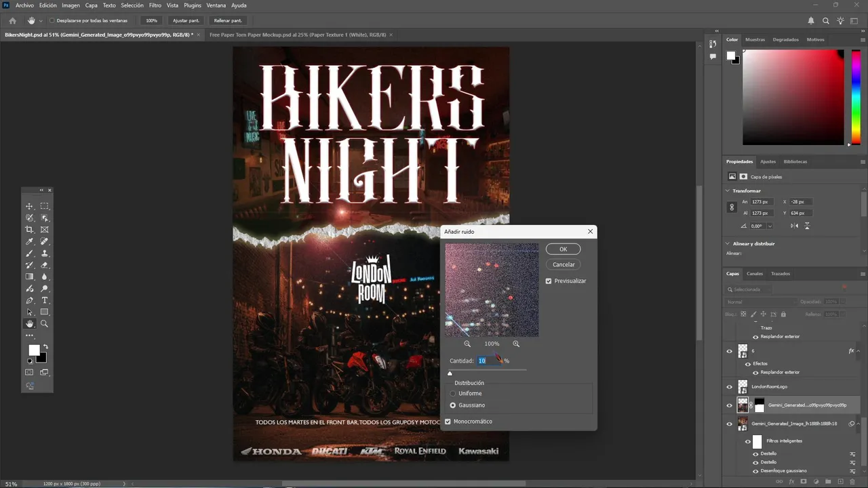The height and width of the screenshot is (488, 868).
Task: Click the Discover lightbulb icon
Action: point(840,20)
